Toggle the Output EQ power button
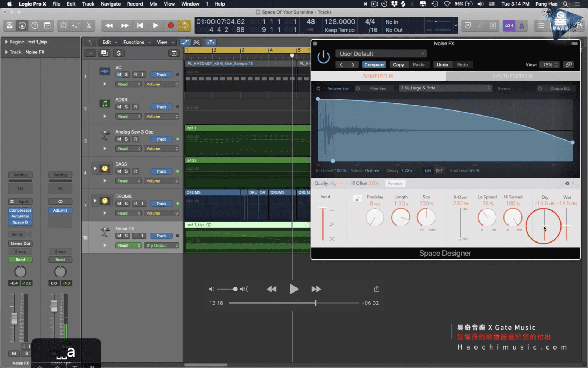The width and height of the screenshot is (588, 368). (540, 88)
